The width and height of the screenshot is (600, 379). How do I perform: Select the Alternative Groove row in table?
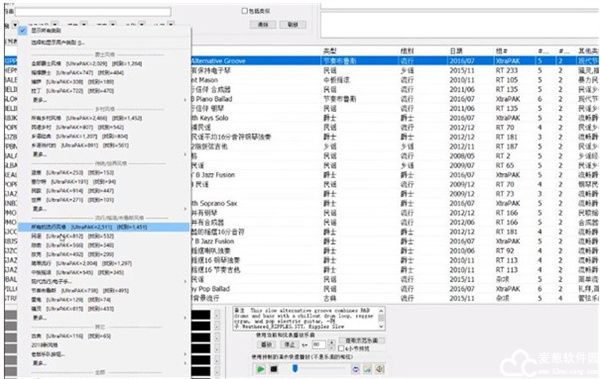tap(395, 61)
